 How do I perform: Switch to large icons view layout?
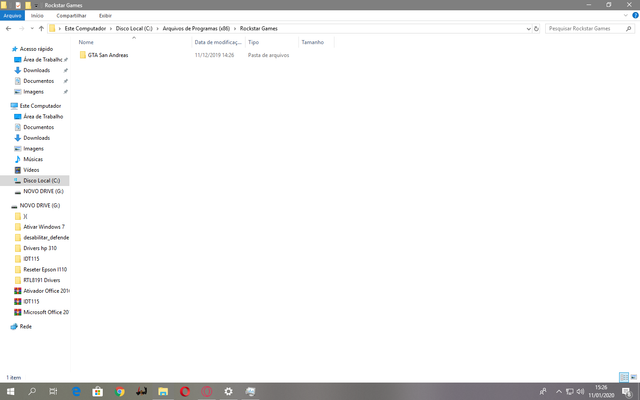633,377
